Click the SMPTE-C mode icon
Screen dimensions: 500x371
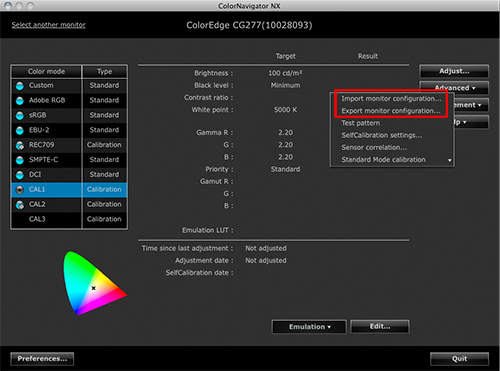[x=20, y=160]
